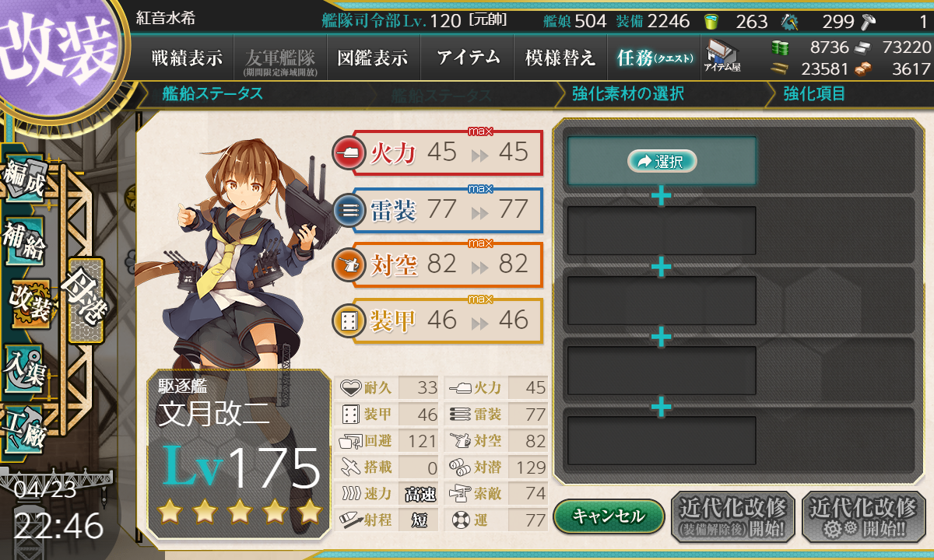This screenshot has width=934, height=560.
Task: Open the アイテム屋 item shop icon
Action: pyautogui.click(x=722, y=56)
